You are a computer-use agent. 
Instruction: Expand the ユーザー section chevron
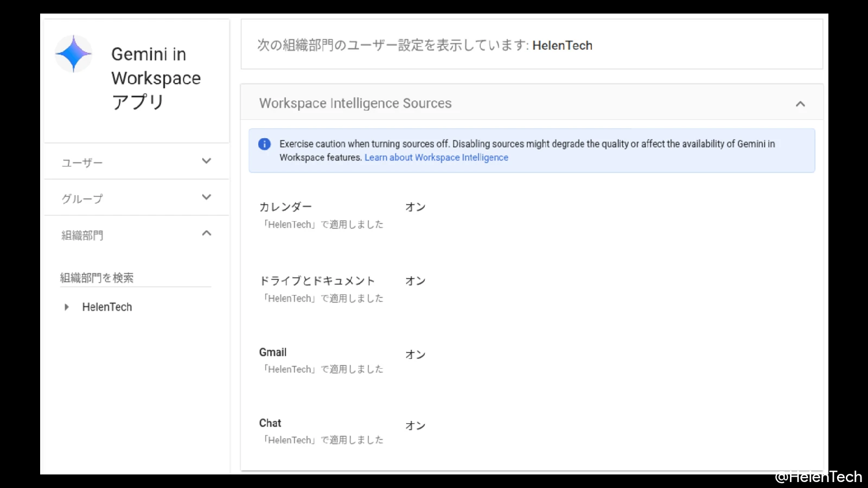point(206,161)
